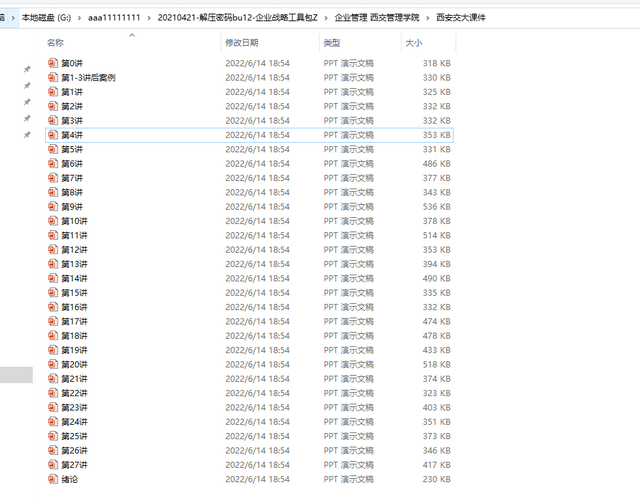Open the chevron before 本地磁盘 (G:) breadcrumb
Image resolution: width=640 pixels, height=502 pixels.
coord(13,18)
